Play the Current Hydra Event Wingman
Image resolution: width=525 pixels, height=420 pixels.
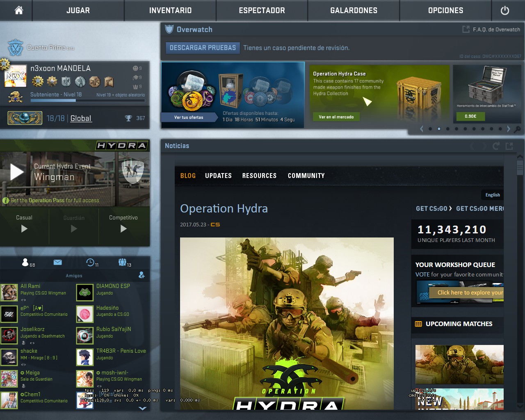click(x=17, y=172)
